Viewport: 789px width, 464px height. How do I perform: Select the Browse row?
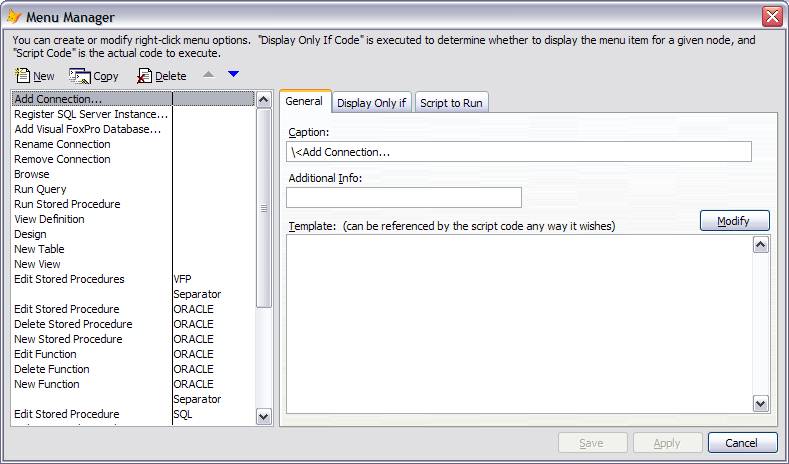(133, 175)
